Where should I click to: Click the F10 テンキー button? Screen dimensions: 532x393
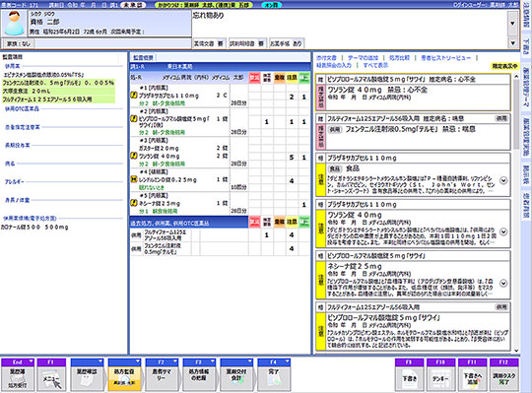coord(440,375)
